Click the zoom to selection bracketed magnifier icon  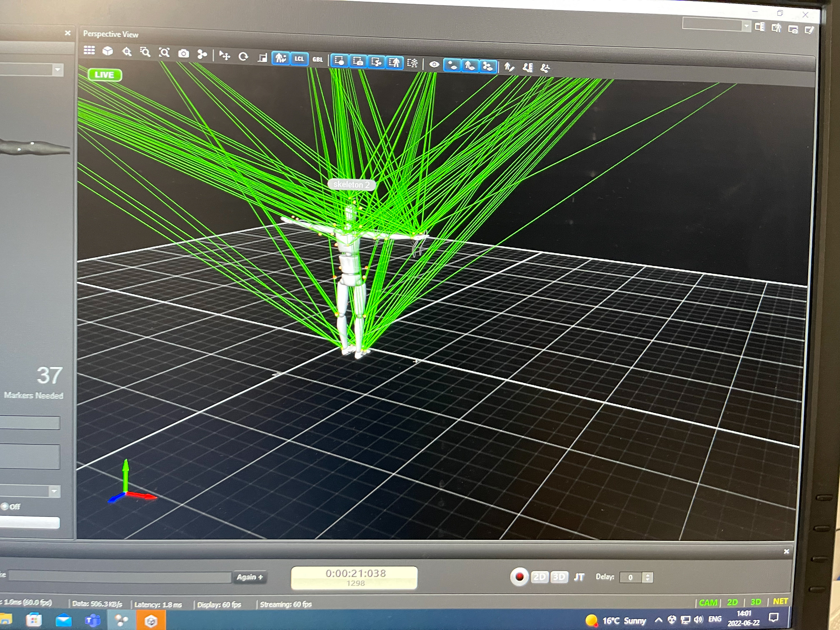coord(164,52)
